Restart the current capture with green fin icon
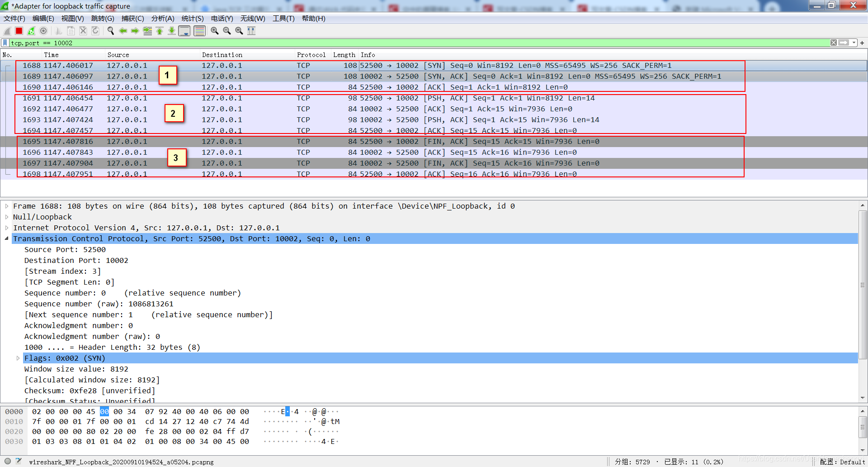Viewport: 868px width, 467px height. coord(31,31)
